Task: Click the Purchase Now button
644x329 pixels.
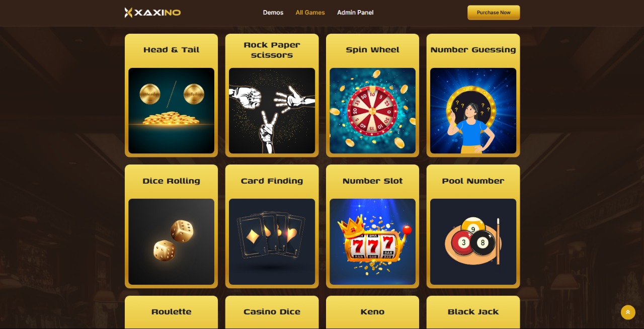Action: 494,13
